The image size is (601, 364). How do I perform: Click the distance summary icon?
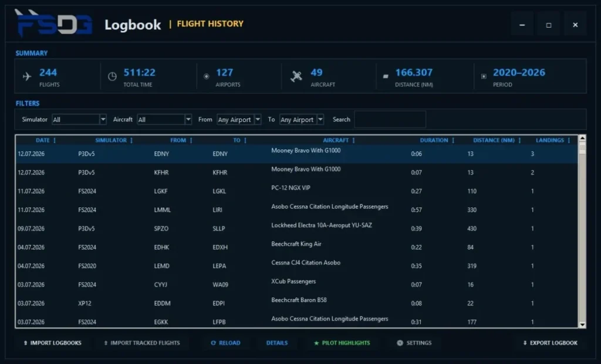[386, 77]
